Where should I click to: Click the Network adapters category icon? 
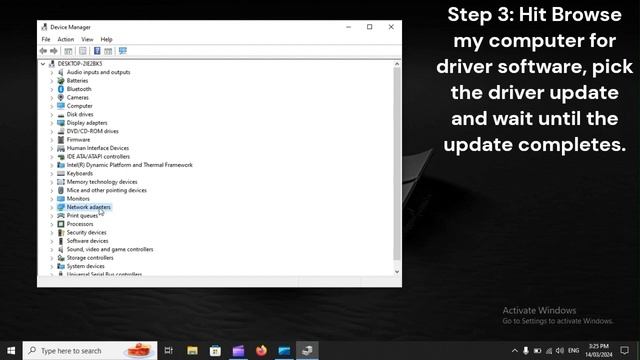(x=61, y=207)
